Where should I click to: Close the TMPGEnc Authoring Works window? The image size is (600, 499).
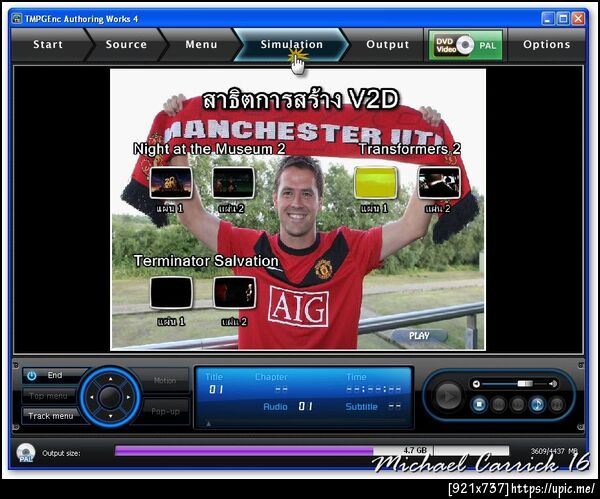coord(578,18)
